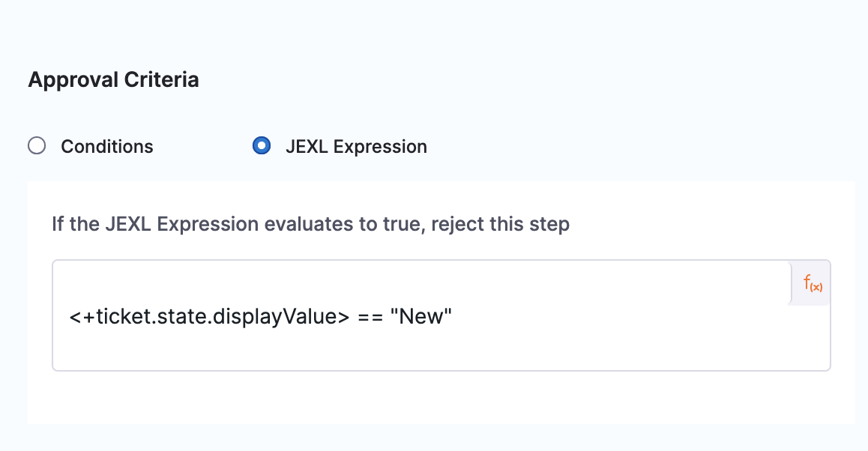The image size is (868, 451).
Task: Place cursor before the <+ticket expression start
Action: pyautogui.click(x=70, y=317)
